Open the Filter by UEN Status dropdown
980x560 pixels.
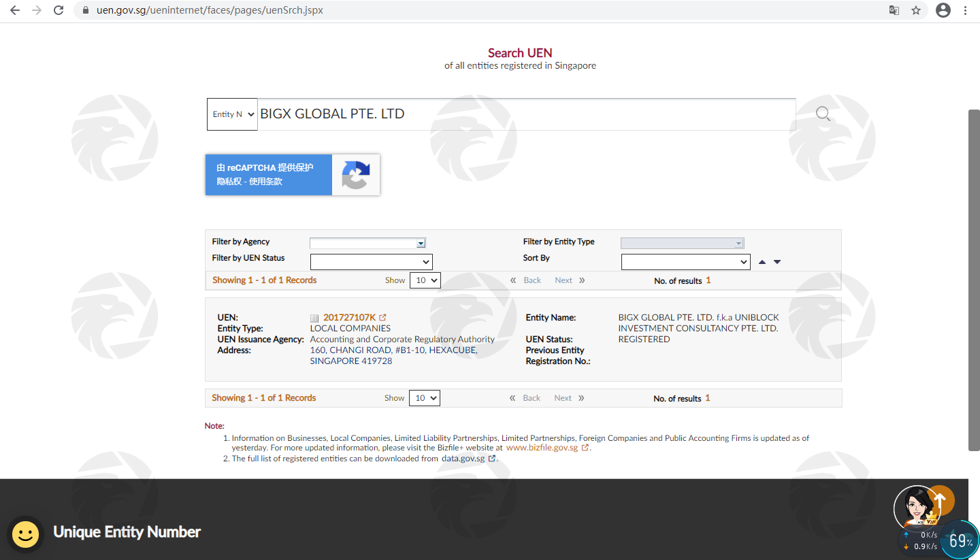(372, 262)
